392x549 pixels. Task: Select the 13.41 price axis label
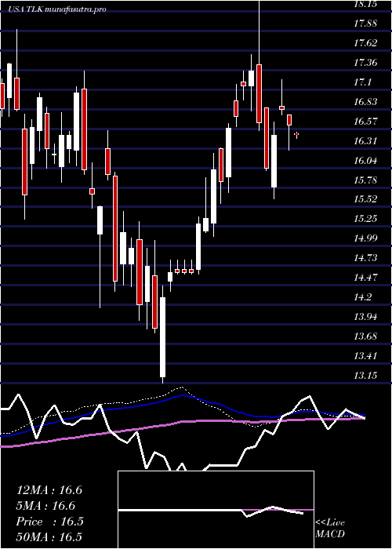[365, 356]
